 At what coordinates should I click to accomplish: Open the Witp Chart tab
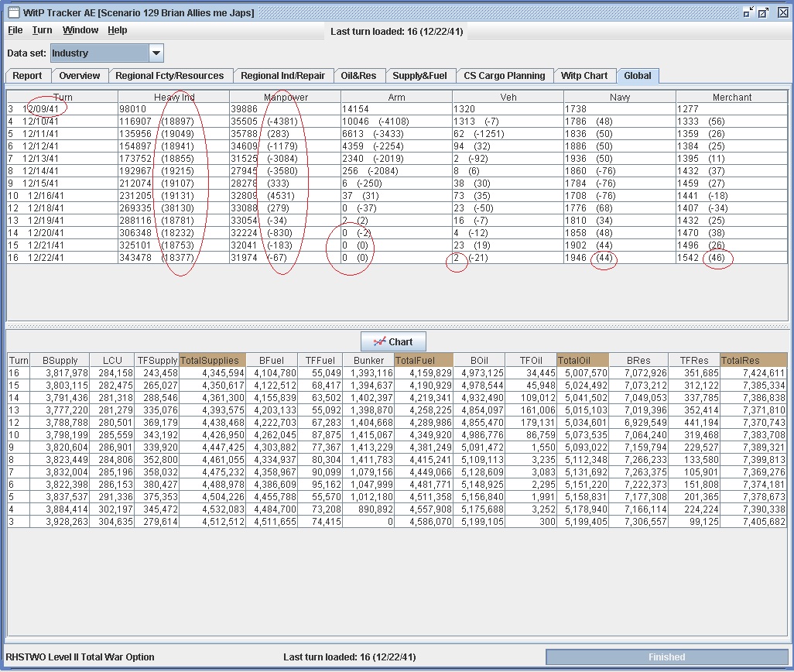coord(584,76)
